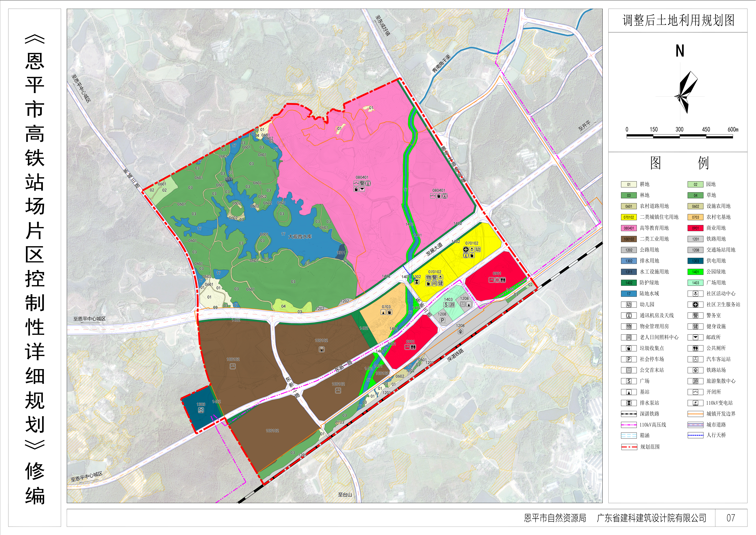Screen dimensions: 756x535
Task: Select the 警务室 police room legend icon
Action: point(695,316)
